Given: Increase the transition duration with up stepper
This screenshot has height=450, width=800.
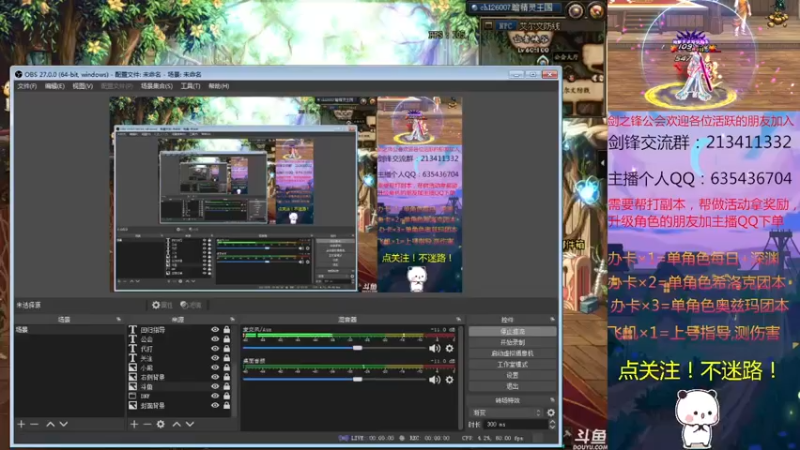Looking at the screenshot, I should pos(552,422).
